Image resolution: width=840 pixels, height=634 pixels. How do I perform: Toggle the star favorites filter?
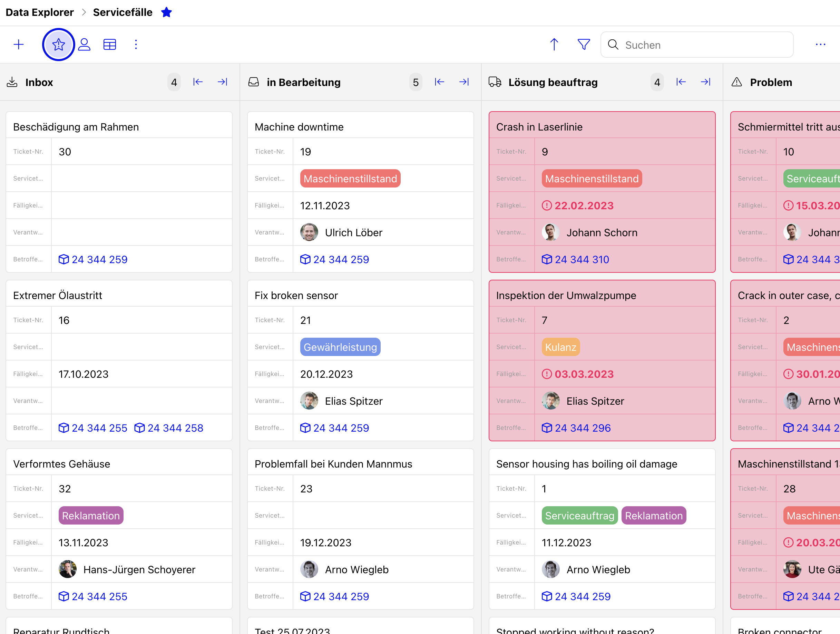pos(58,45)
